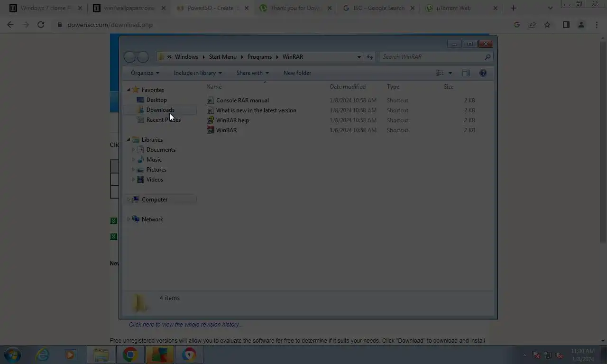The height and width of the screenshot is (364, 607).
Task: Close the ISO - Google Search tab
Action: [412, 8]
